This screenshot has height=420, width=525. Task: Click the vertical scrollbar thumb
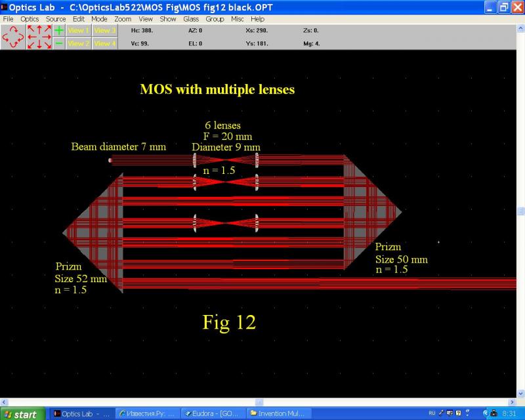pos(521,211)
